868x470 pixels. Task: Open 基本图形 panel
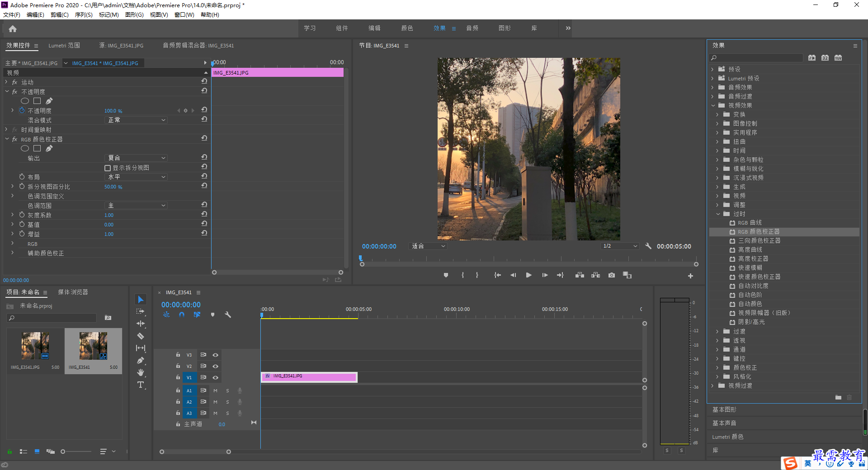point(724,409)
